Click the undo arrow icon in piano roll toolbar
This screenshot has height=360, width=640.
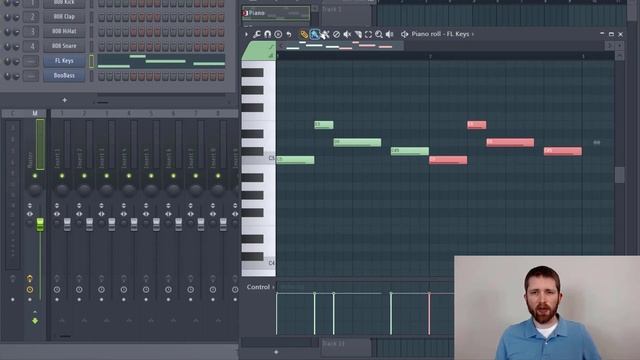pos(289,34)
